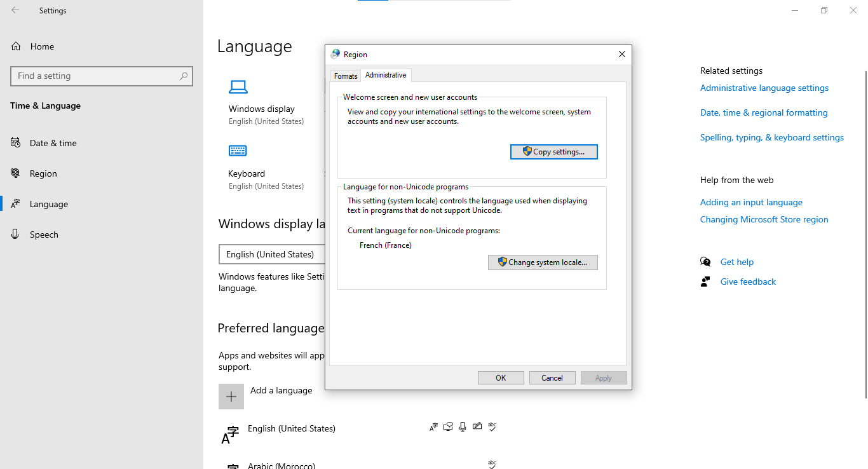This screenshot has height=469, width=868.
Task: Click the Region dialog globe icon
Action: [336, 55]
